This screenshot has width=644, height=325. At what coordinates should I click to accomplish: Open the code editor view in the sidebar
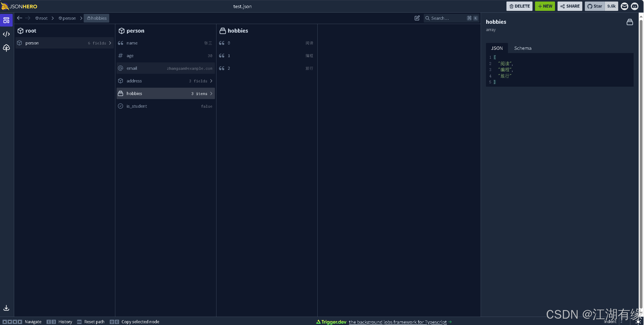click(6, 34)
